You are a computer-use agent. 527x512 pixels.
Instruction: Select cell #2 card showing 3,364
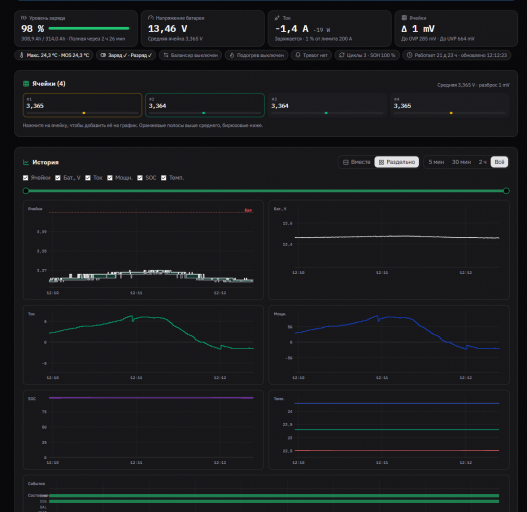(205, 105)
